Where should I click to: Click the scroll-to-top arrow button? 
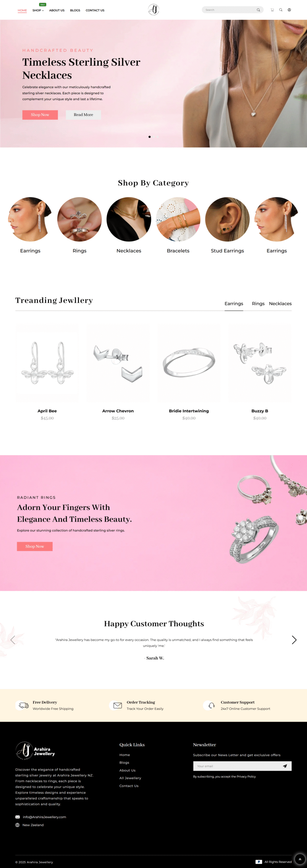(300, 859)
